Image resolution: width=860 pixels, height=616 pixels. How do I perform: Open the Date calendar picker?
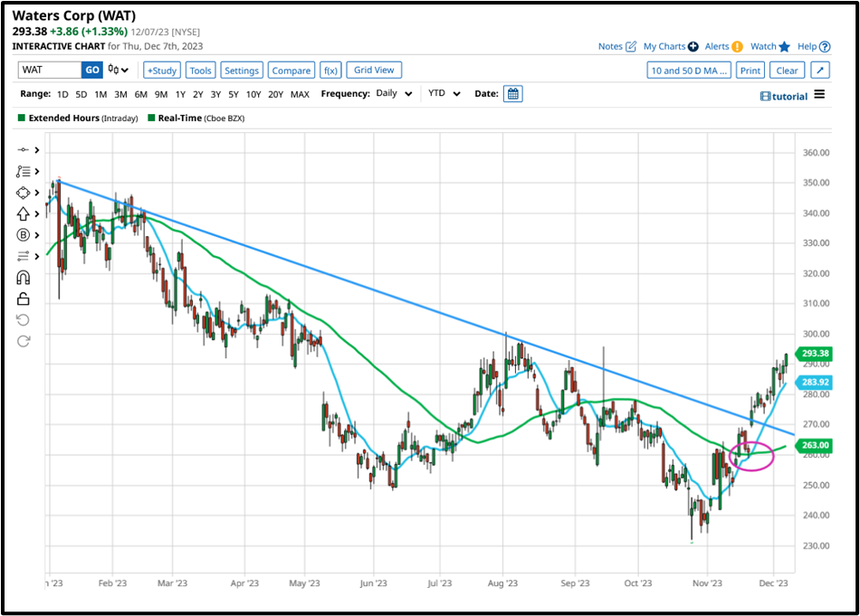pos(512,93)
